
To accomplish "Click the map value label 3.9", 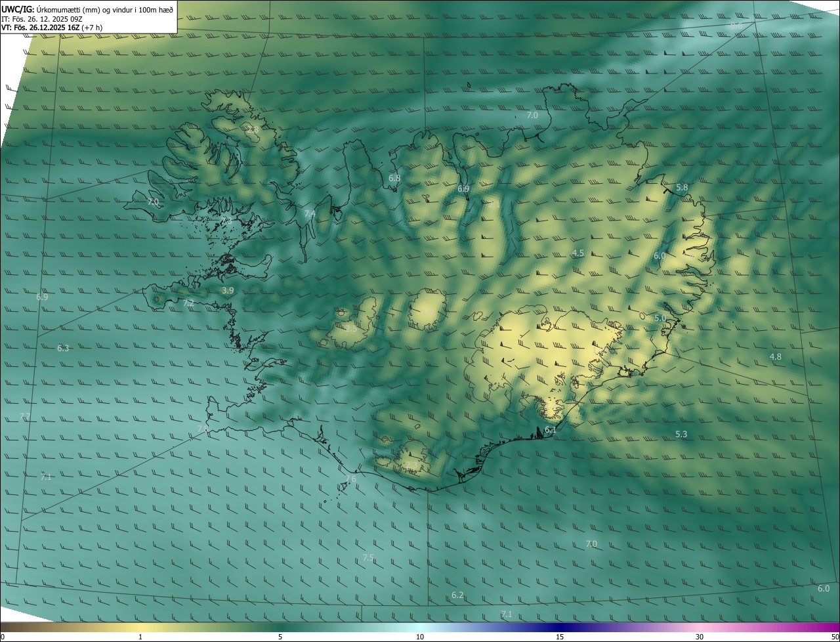I will click(228, 290).
